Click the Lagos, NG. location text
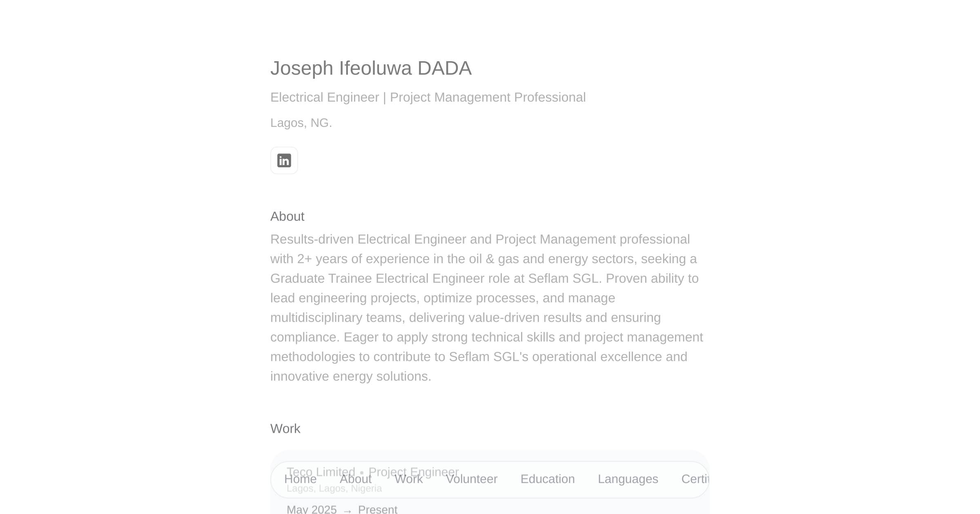The width and height of the screenshot is (980, 514). click(x=301, y=123)
